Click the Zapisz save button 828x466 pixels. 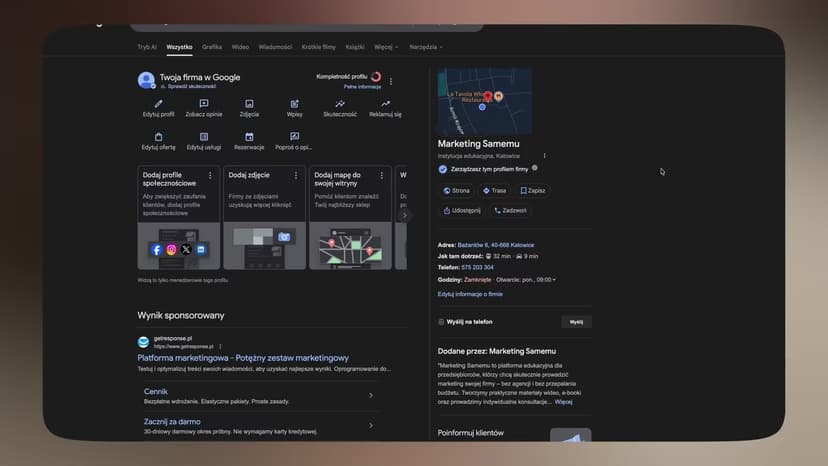click(x=532, y=191)
